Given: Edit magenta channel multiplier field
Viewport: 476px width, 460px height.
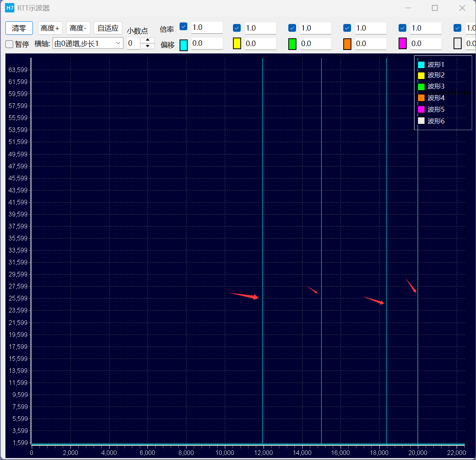Looking at the screenshot, I should [426, 28].
